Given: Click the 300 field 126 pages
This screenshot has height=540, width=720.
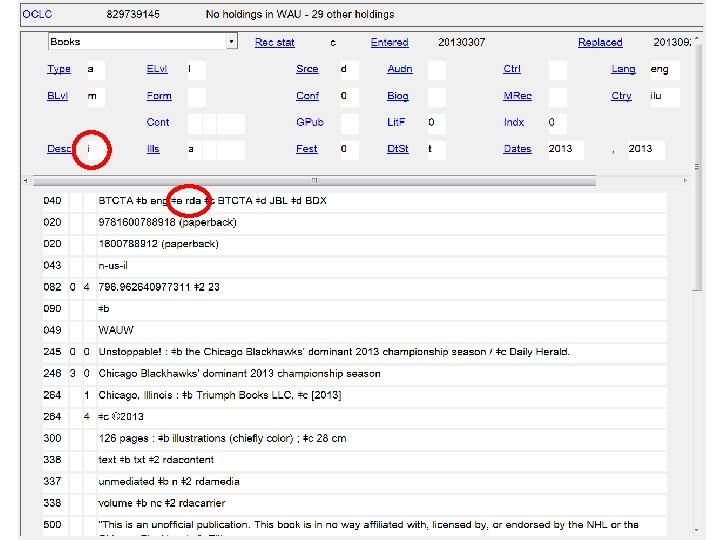Looking at the screenshot, I should 382,439.
